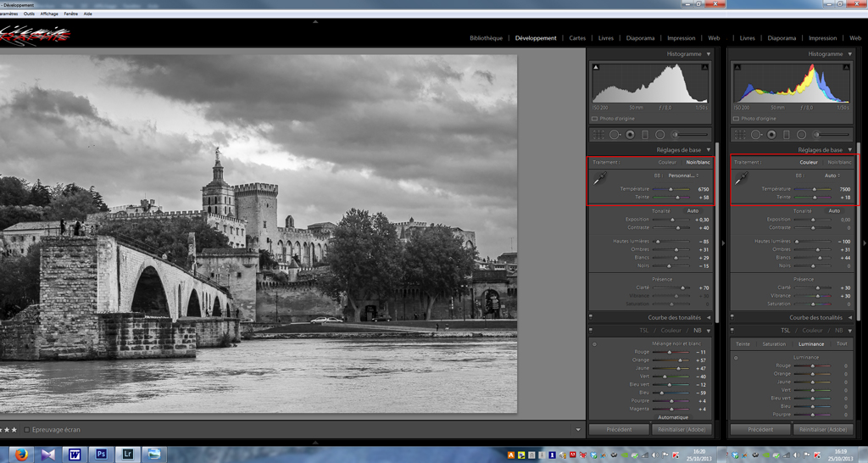
Task: Open BB Personnalisé white balance dropdown
Action: pyautogui.click(x=683, y=176)
